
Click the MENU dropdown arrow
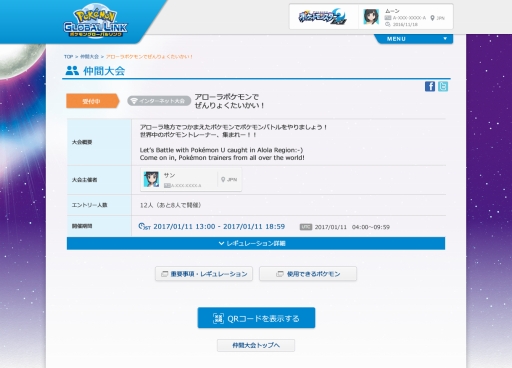(x=445, y=39)
